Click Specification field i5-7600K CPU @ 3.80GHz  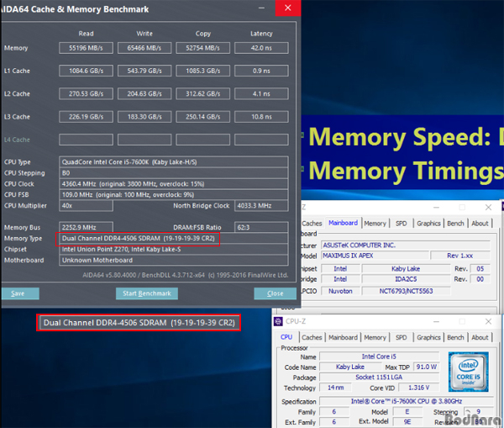(407, 401)
